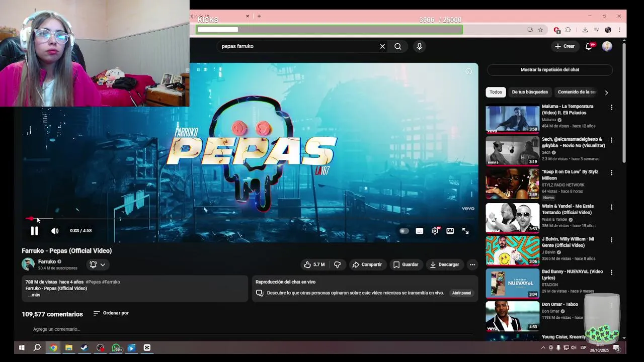The image size is (644, 362).
Task: Open File Explorer from taskbar
Action: (69, 347)
